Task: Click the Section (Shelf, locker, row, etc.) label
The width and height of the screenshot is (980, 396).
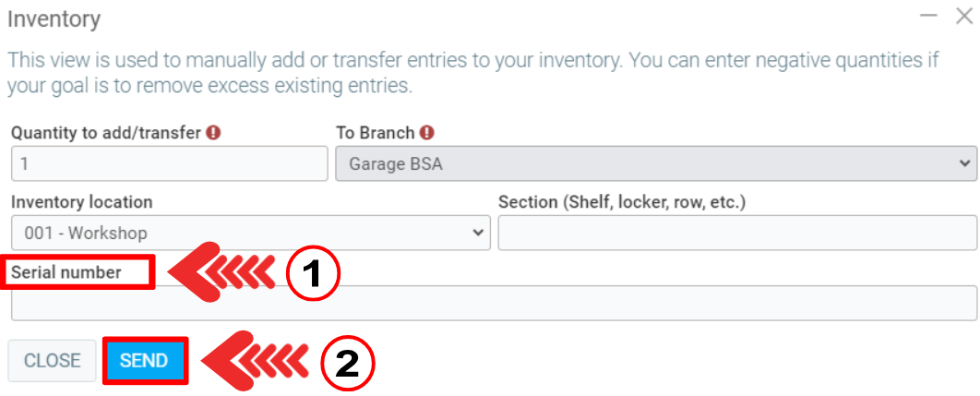Action: [621, 202]
